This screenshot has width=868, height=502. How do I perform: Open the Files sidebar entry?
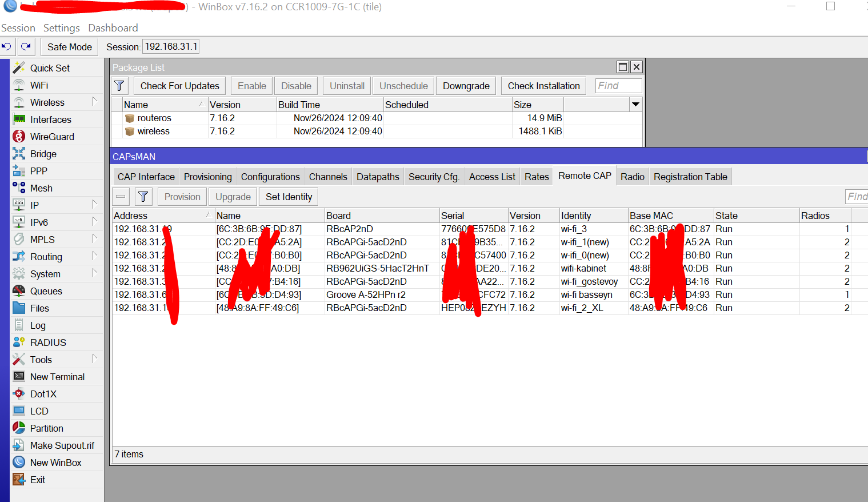[39, 308]
